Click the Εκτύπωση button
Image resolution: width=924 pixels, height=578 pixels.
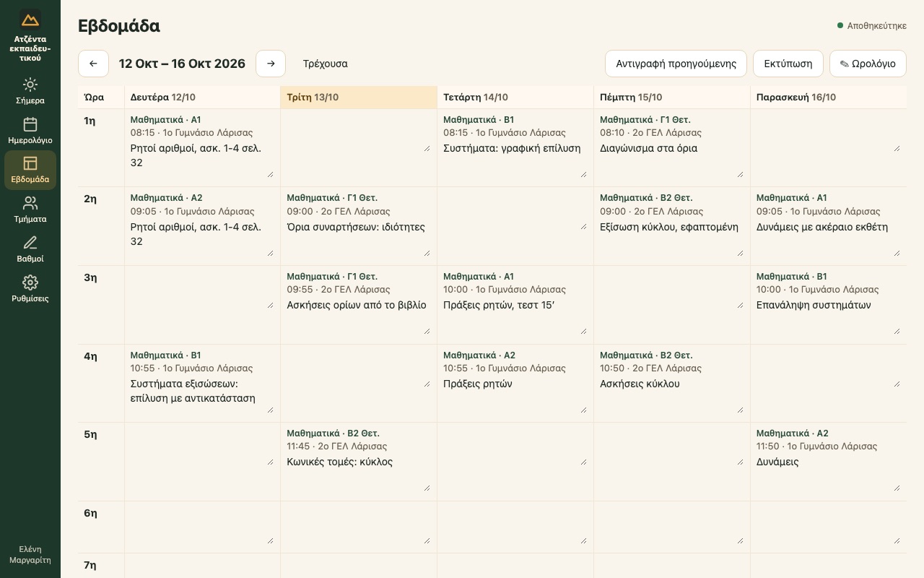click(x=788, y=64)
